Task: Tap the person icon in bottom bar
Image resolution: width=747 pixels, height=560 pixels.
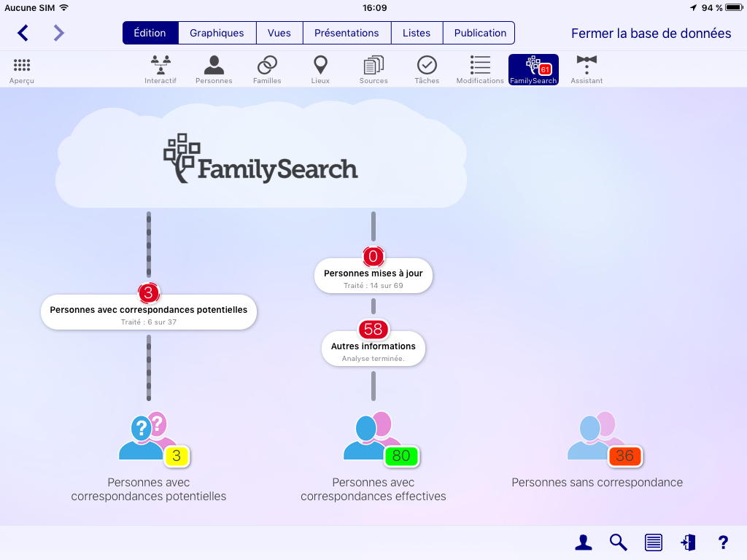Action: [x=583, y=542]
